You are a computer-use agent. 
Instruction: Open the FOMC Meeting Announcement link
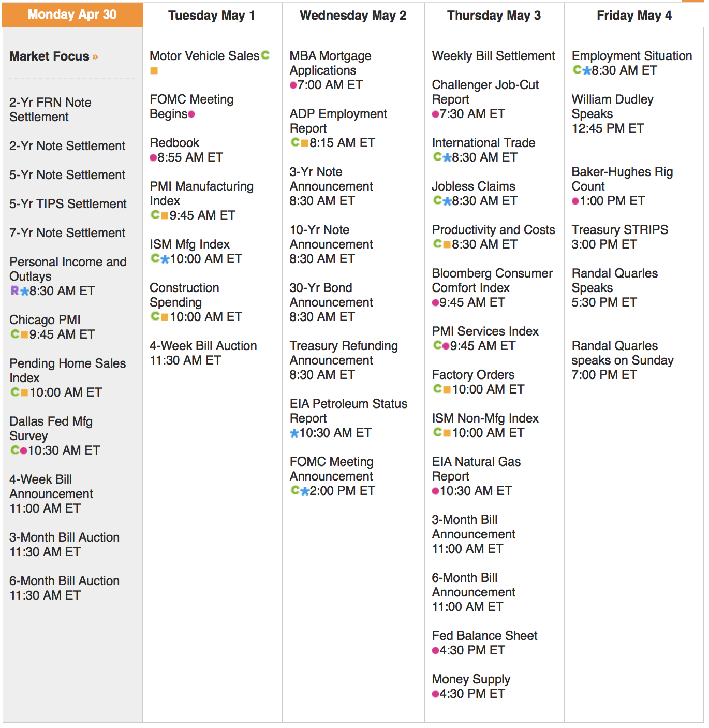click(331, 469)
